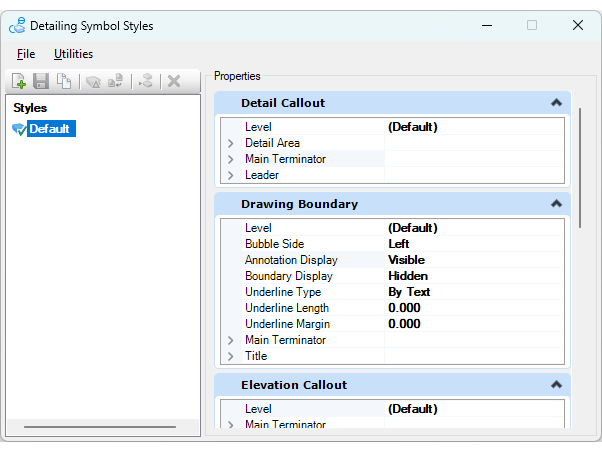
Task: Click Level label under Detail Callout
Action: (x=258, y=127)
